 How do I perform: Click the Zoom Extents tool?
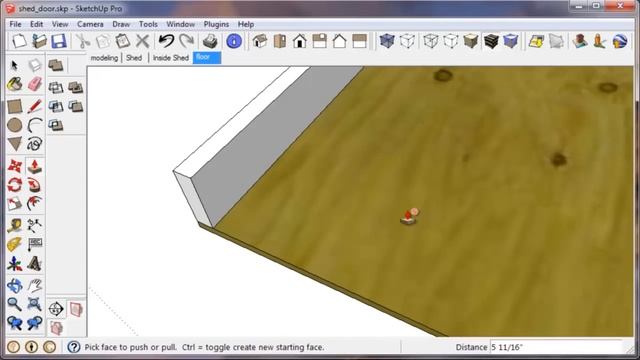[35, 304]
